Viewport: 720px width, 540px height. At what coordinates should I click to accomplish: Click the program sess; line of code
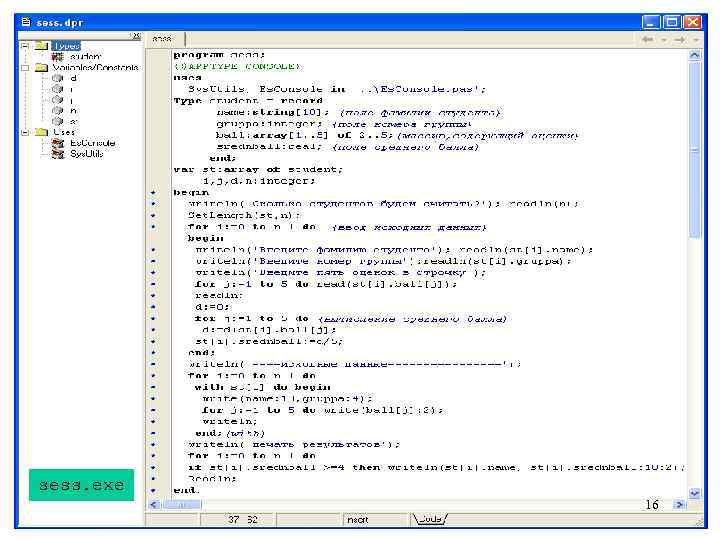tap(219, 55)
